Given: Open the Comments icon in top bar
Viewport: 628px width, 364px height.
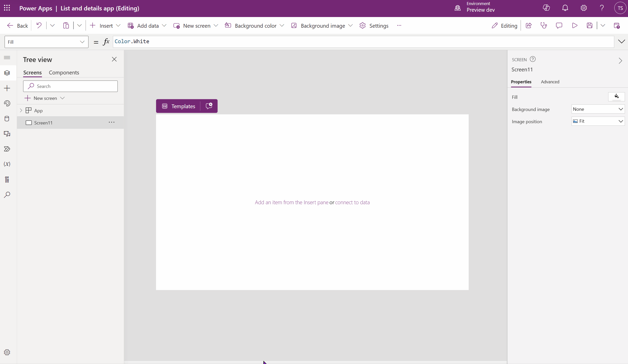Looking at the screenshot, I should click(x=559, y=25).
